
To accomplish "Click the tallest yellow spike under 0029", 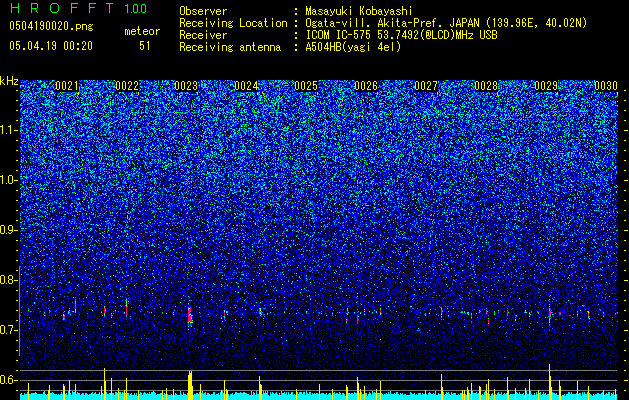I will coord(550,381).
